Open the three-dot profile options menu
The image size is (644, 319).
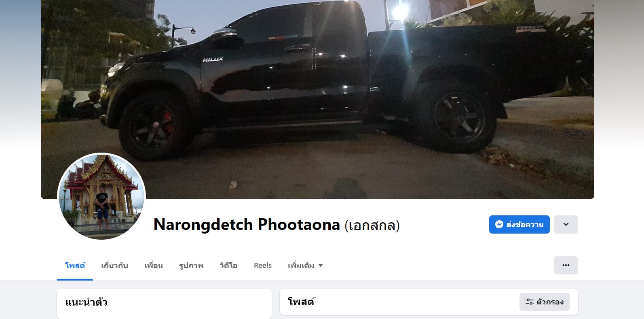click(x=566, y=265)
